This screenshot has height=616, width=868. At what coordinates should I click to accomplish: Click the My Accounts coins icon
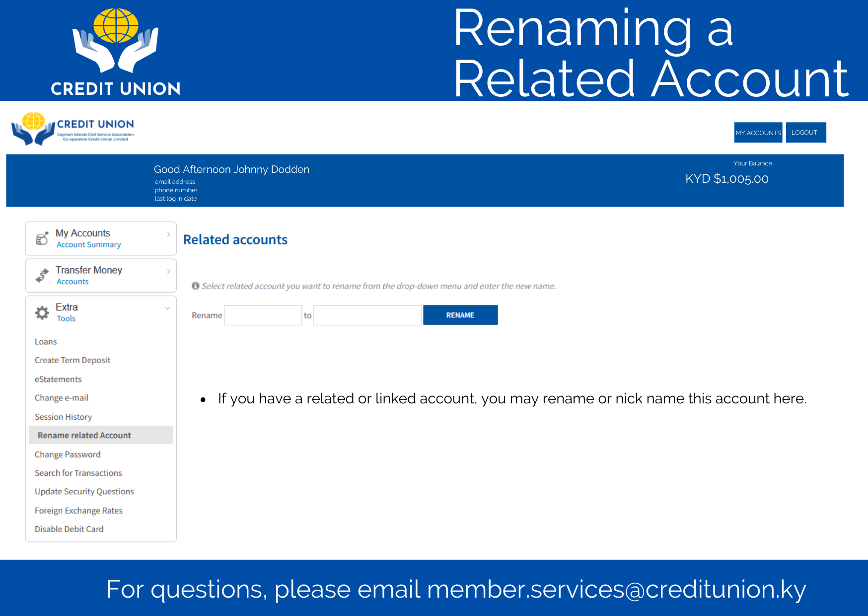(42, 238)
